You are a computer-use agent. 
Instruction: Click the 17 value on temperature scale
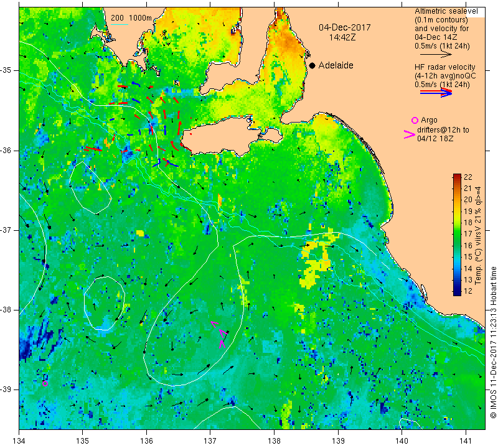click(468, 234)
